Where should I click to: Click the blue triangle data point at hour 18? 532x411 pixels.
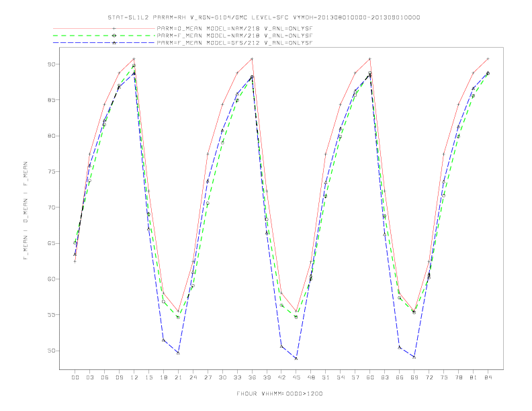[163, 340]
